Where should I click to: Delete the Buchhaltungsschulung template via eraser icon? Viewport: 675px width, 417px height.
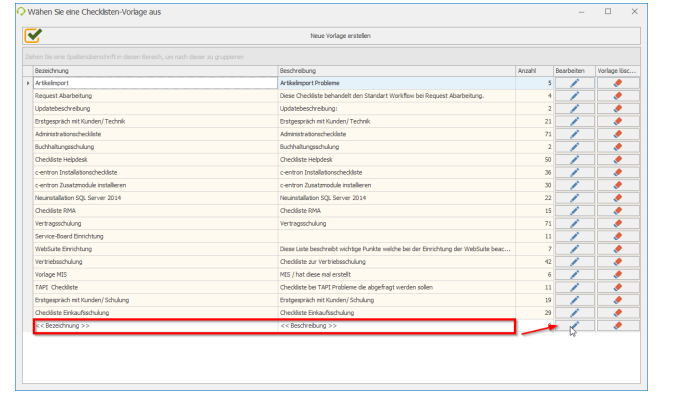pyautogui.click(x=617, y=146)
